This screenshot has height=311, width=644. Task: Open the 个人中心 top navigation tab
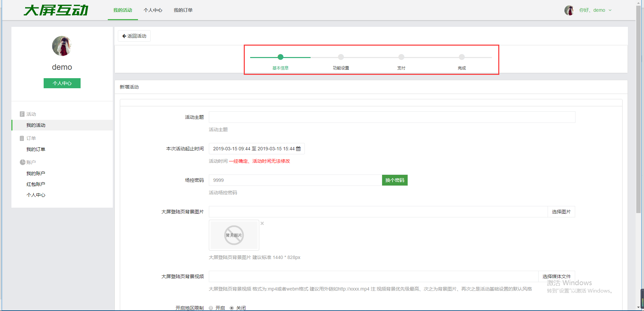pos(153,10)
